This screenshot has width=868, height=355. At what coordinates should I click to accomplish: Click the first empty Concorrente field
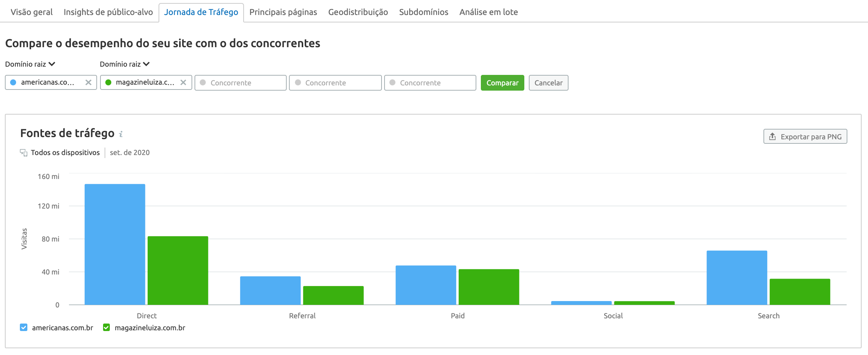pos(241,83)
